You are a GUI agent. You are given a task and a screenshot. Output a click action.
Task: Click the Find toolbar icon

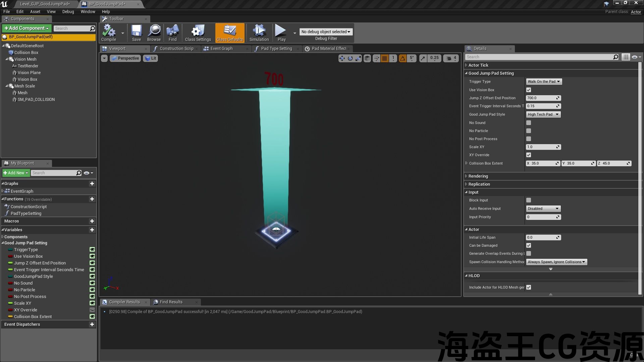click(172, 33)
